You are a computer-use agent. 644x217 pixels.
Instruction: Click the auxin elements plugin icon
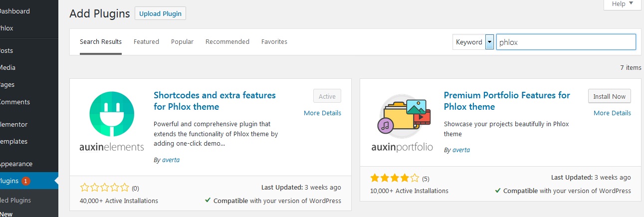(x=112, y=121)
